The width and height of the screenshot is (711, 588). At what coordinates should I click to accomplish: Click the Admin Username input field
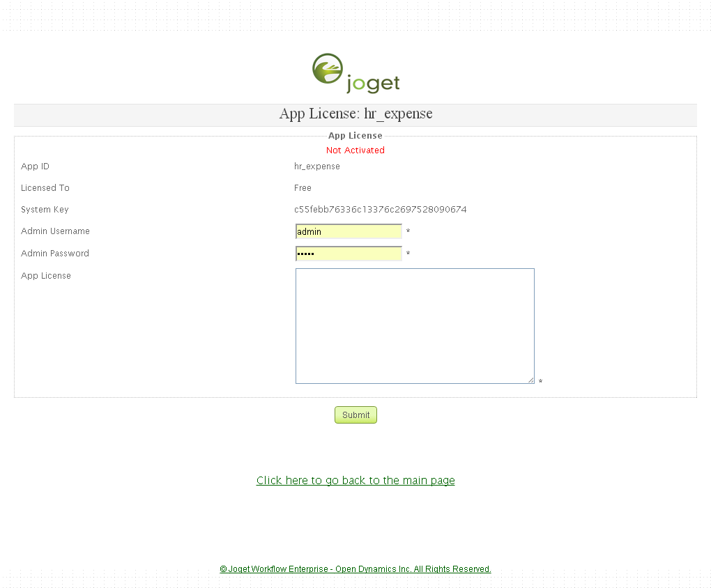[x=349, y=231]
